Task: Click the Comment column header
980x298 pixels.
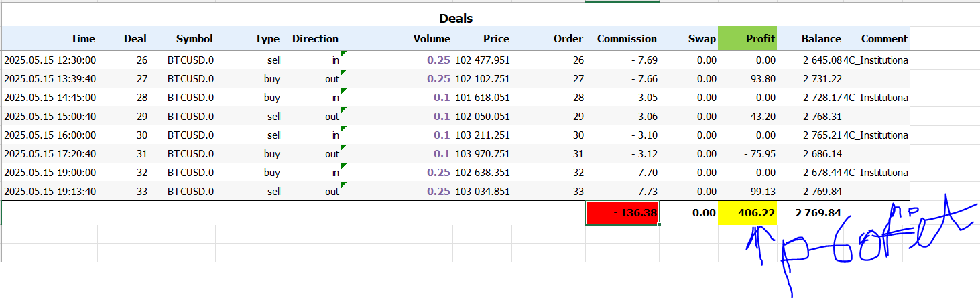Action: tap(884, 39)
